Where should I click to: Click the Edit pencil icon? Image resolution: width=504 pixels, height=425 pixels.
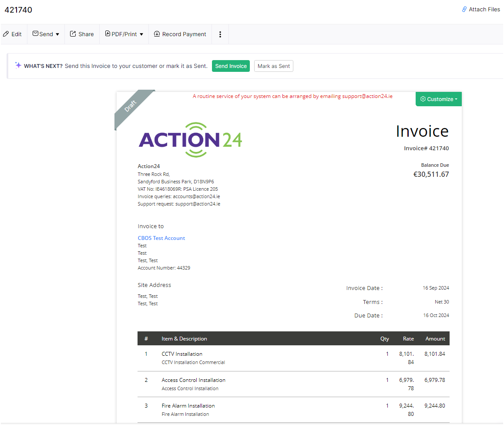click(x=6, y=34)
